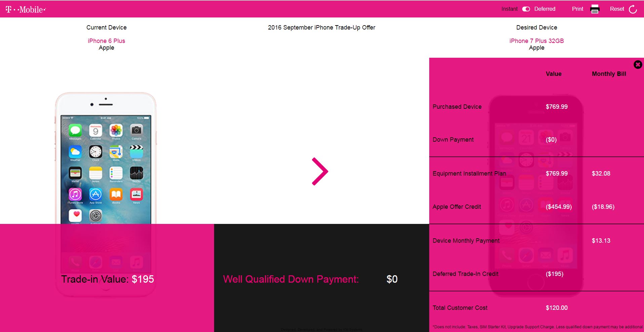
Task: Toggle the Instant/Deferred switch
Action: tap(526, 9)
